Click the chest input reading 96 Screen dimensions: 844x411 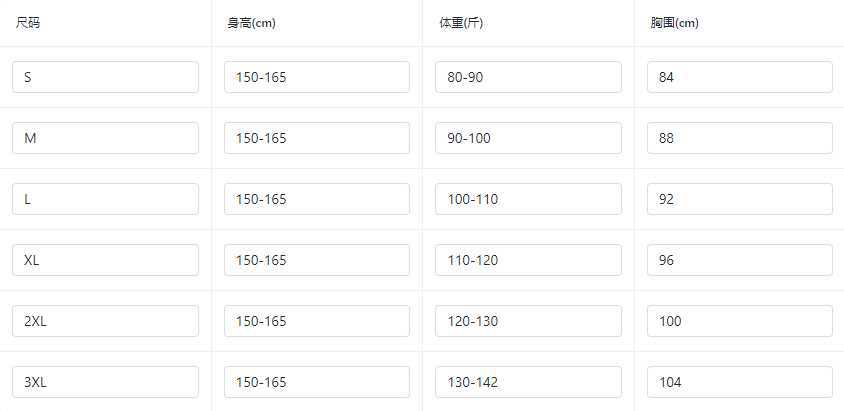coord(739,260)
